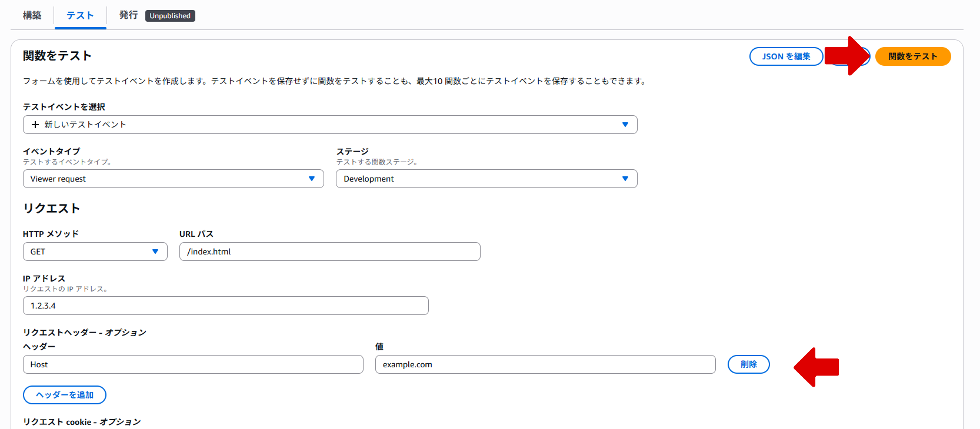This screenshot has width=980, height=429.
Task: Select the テスト tab
Action: 80,15
